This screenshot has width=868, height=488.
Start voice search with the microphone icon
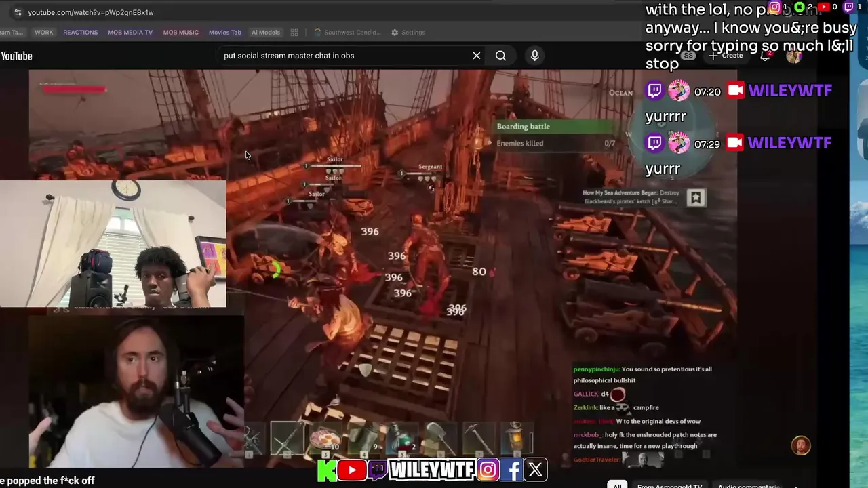click(x=534, y=56)
